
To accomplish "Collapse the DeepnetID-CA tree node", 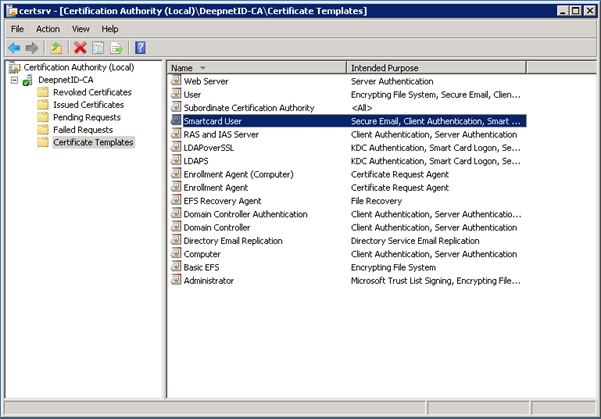I will point(13,80).
